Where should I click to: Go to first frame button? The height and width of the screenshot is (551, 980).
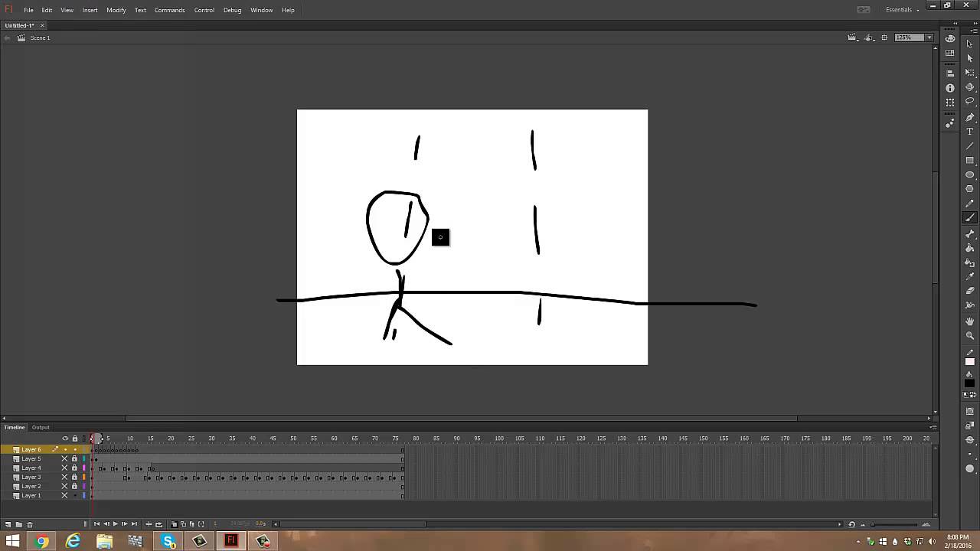click(96, 524)
